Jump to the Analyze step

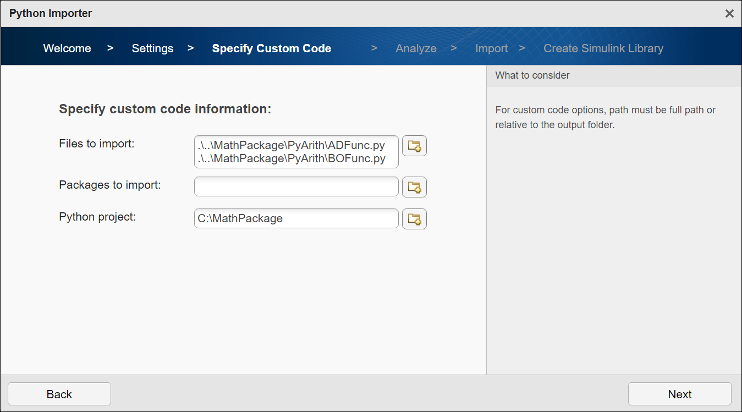415,48
